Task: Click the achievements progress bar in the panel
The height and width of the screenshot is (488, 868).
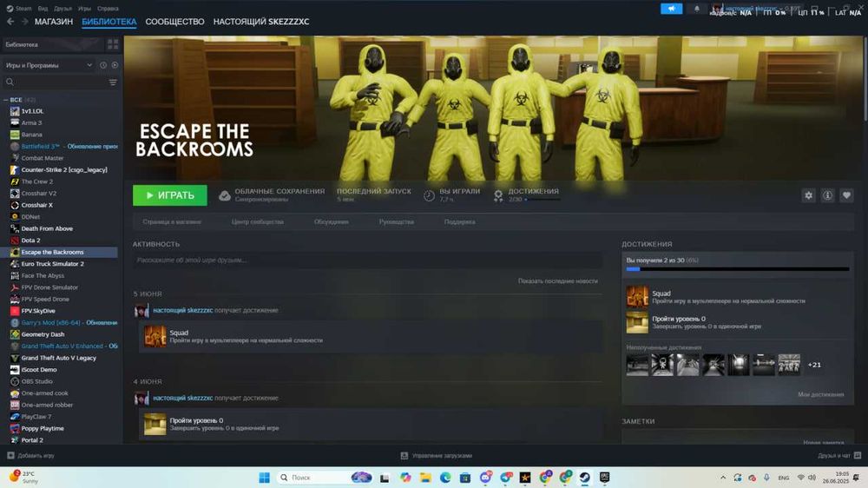Action: 738,269
